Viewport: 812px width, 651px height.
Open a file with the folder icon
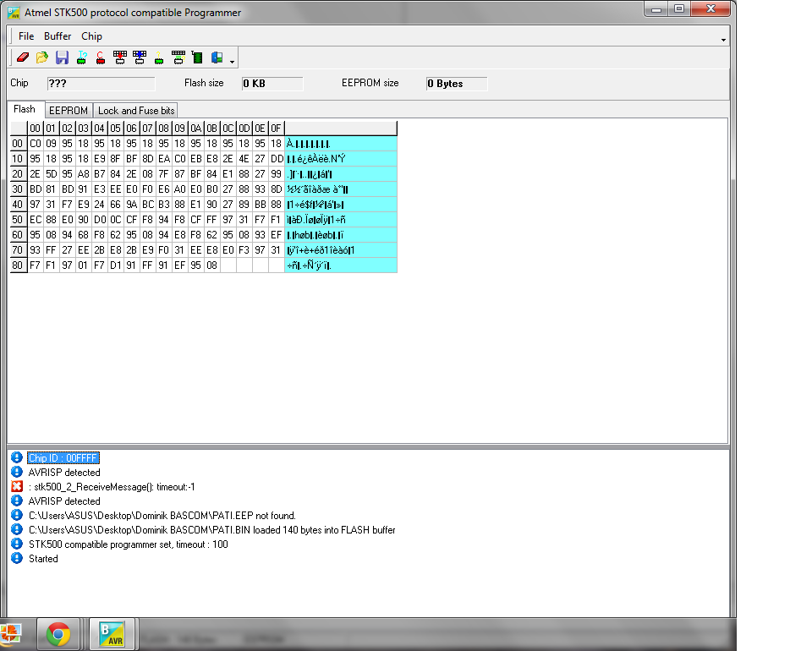point(42,57)
